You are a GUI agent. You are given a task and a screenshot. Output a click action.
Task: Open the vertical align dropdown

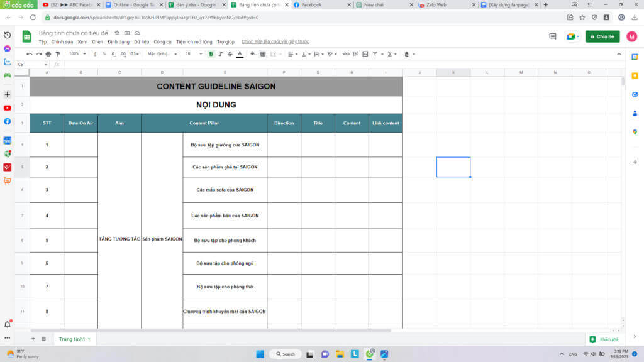point(306,54)
